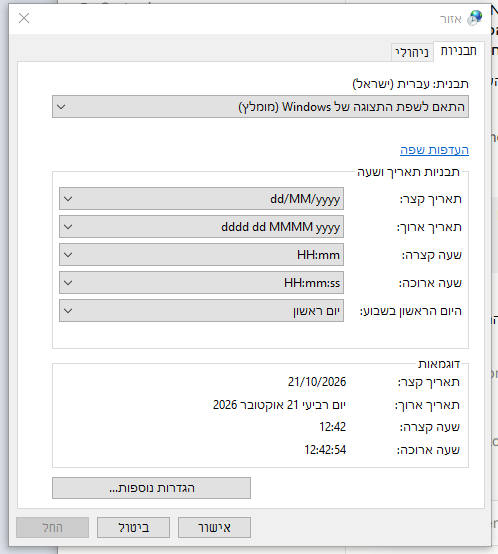Viewport: 498px width, 554px height.
Task: Confirm with the אישור button
Action: click(214, 528)
